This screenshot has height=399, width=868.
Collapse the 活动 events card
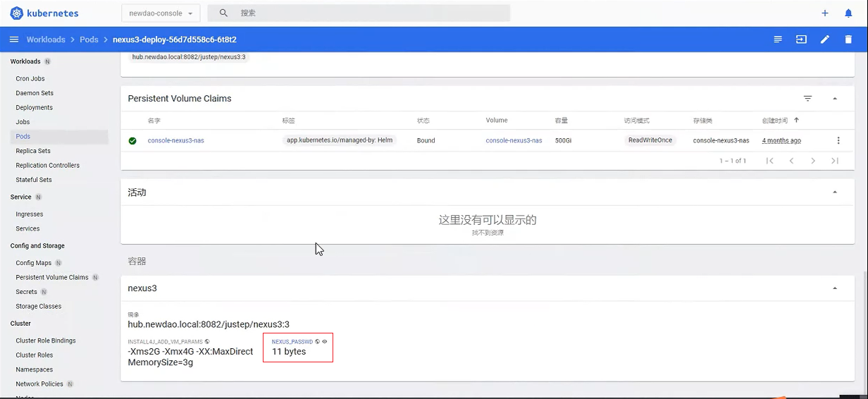point(835,192)
